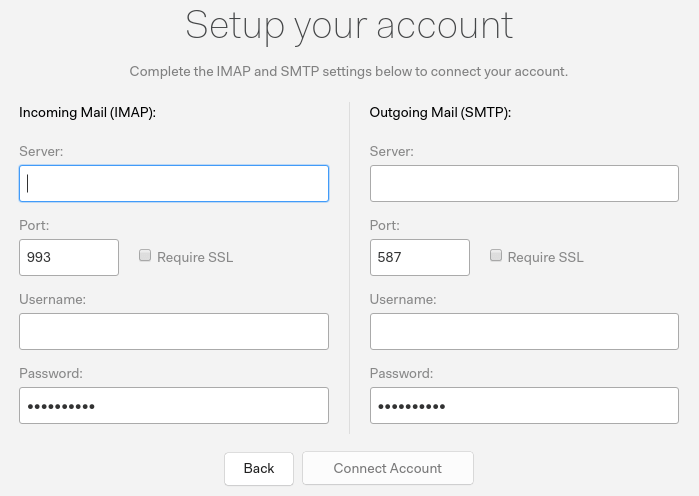Viewport: 699px width, 496px height.
Task: Click the "Password:" label under Outgoing Mail
Action: pyautogui.click(x=401, y=373)
